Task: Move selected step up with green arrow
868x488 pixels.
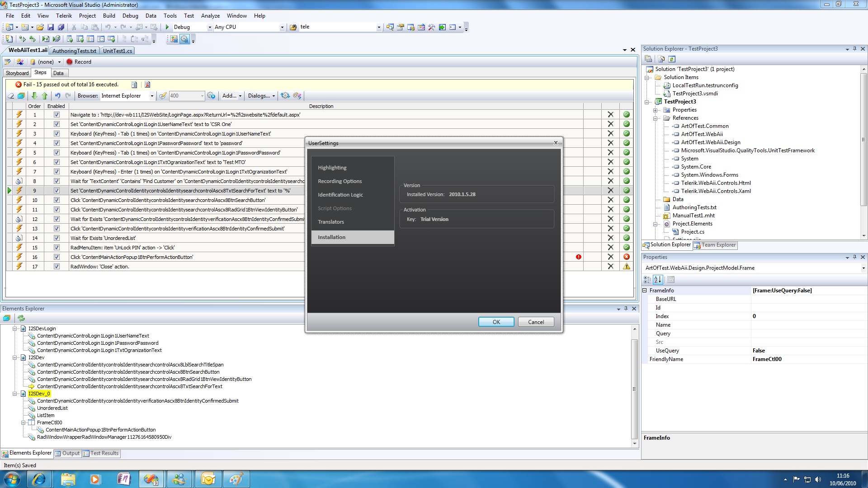Action: (44, 96)
